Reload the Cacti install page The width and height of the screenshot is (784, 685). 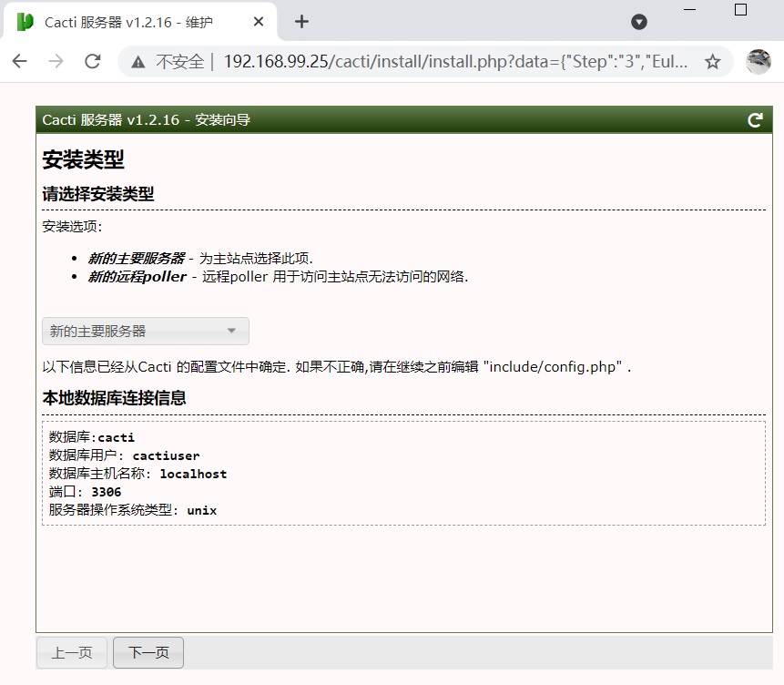(x=92, y=61)
